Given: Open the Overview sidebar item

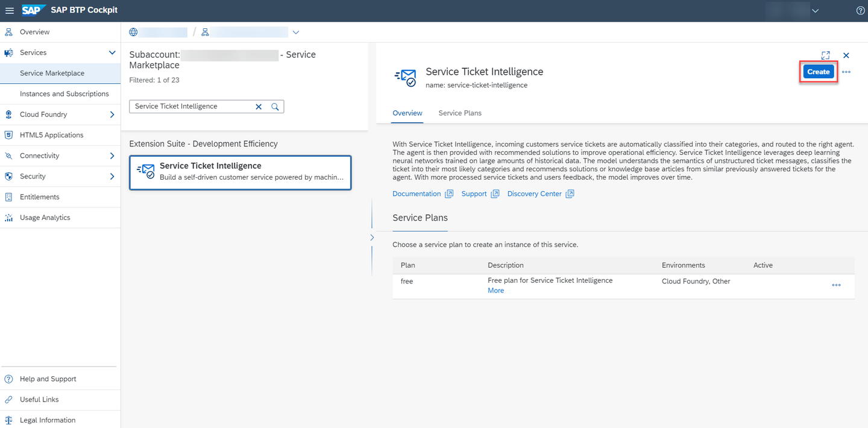Looking at the screenshot, I should point(60,32).
